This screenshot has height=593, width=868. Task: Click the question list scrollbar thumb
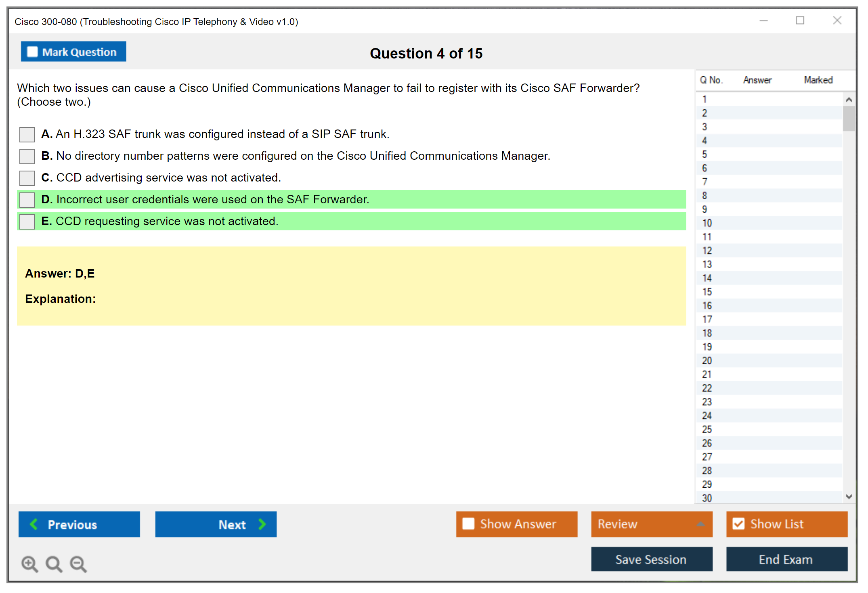click(849, 118)
